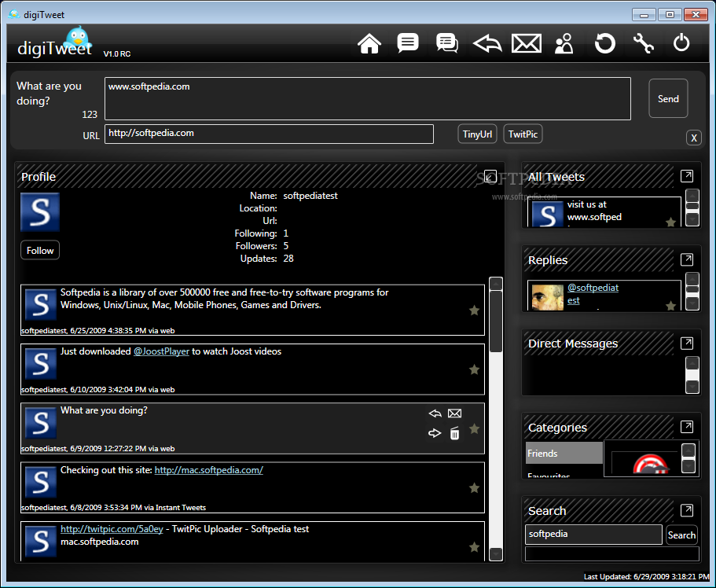Favorite the JoostPlayer tweet star
The image size is (716, 588).
[474, 369]
